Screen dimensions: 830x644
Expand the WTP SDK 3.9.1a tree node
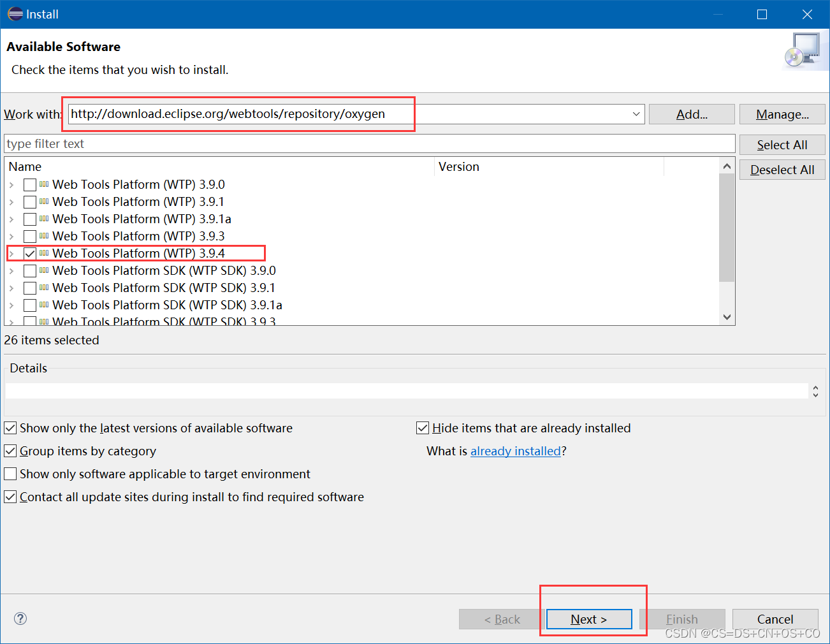pos(11,305)
